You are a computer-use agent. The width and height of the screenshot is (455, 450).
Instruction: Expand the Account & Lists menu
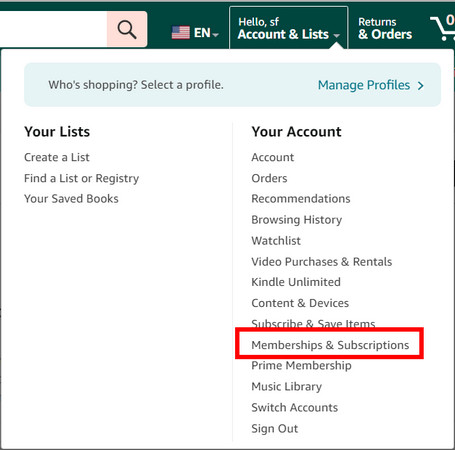click(x=289, y=28)
